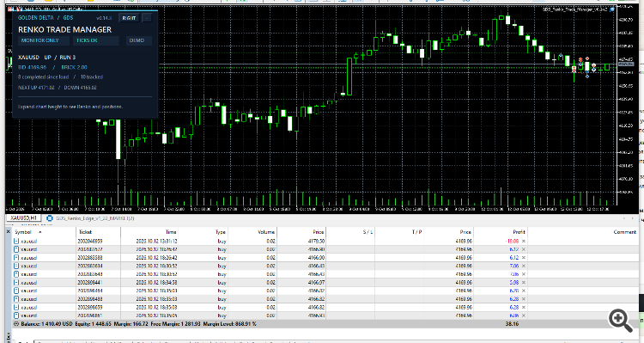Toggle the MONITOR ONLY mode indicator

[x=39, y=40]
